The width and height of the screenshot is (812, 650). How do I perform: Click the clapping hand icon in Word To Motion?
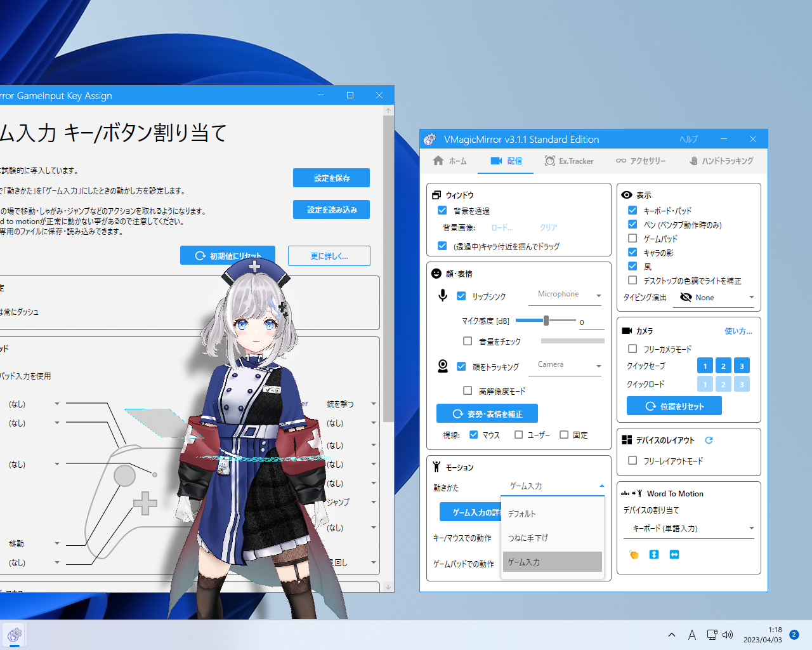pos(633,554)
